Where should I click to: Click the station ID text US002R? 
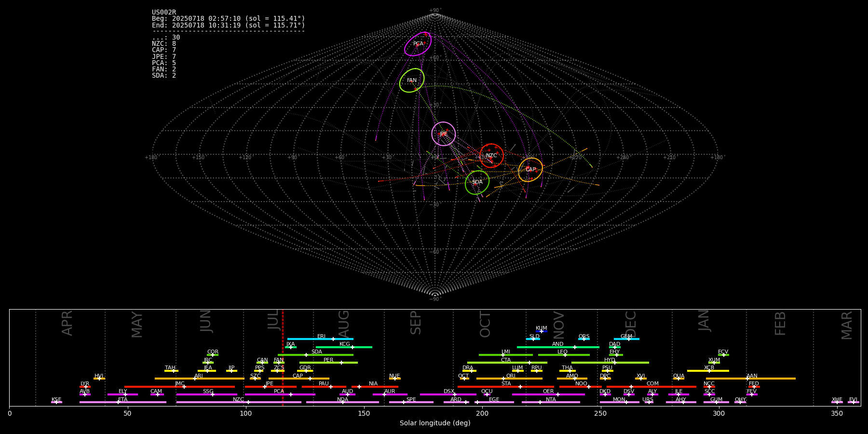point(164,13)
